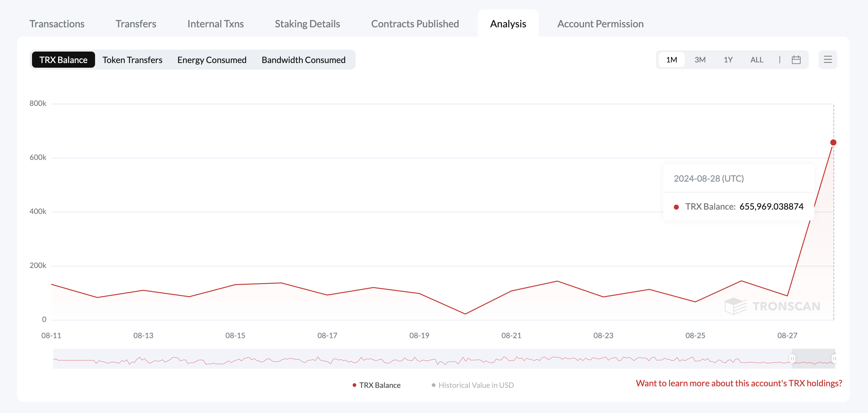Select the TRX Balance chart view

[63, 60]
